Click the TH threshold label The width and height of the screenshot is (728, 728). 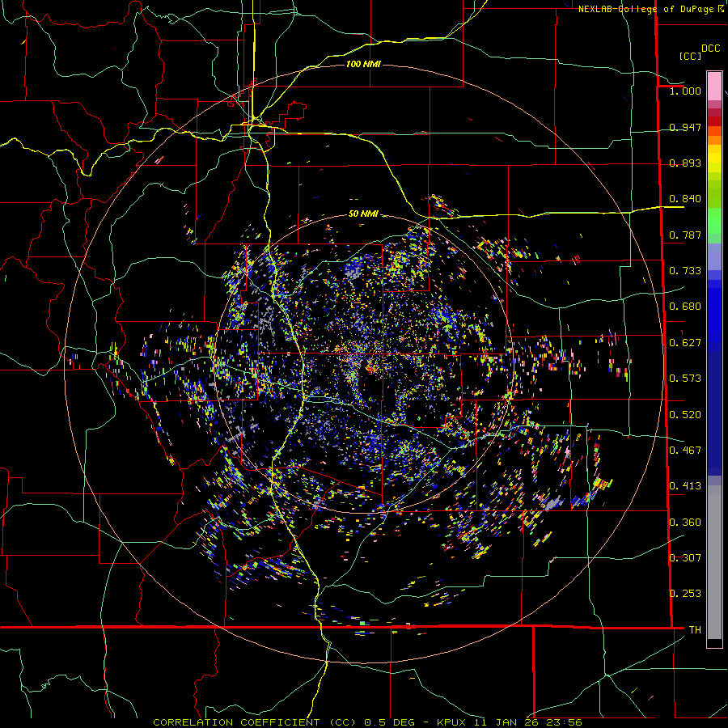pyautogui.click(x=695, y=629)
